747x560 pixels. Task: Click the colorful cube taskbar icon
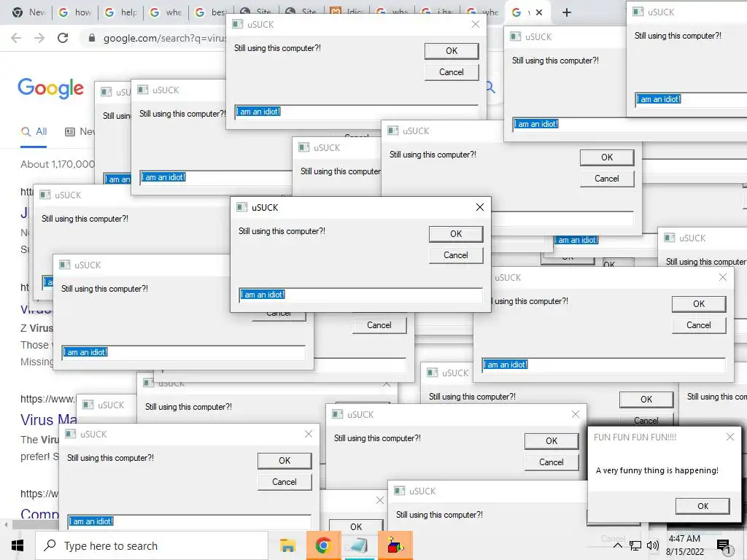coord(395,545)
